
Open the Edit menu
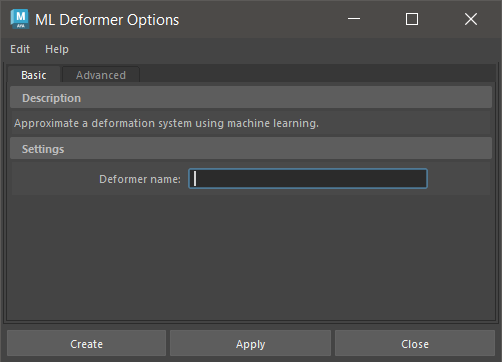point(20,49)
